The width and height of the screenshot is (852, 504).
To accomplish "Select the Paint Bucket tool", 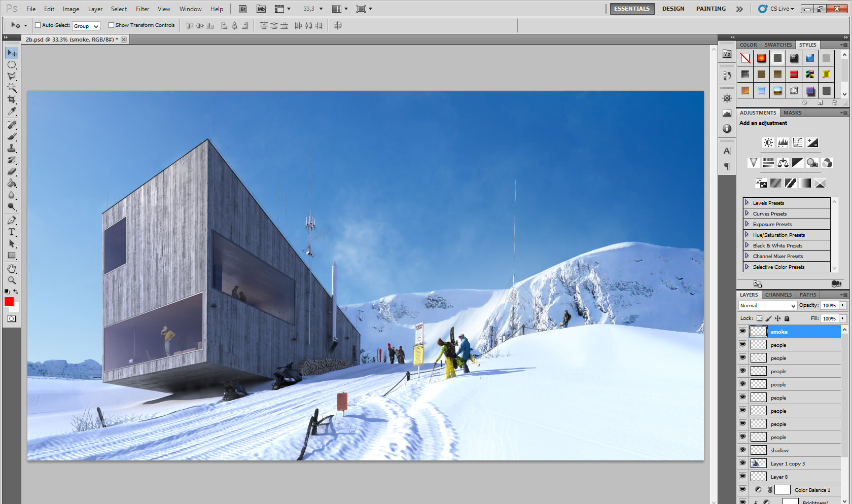I will pos(12,183).
